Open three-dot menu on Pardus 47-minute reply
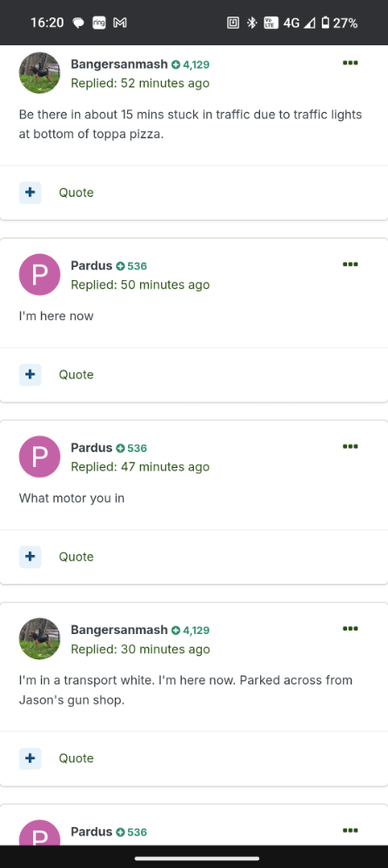The image size is (388, 868). pyautogui.click(x=350, y=447)
